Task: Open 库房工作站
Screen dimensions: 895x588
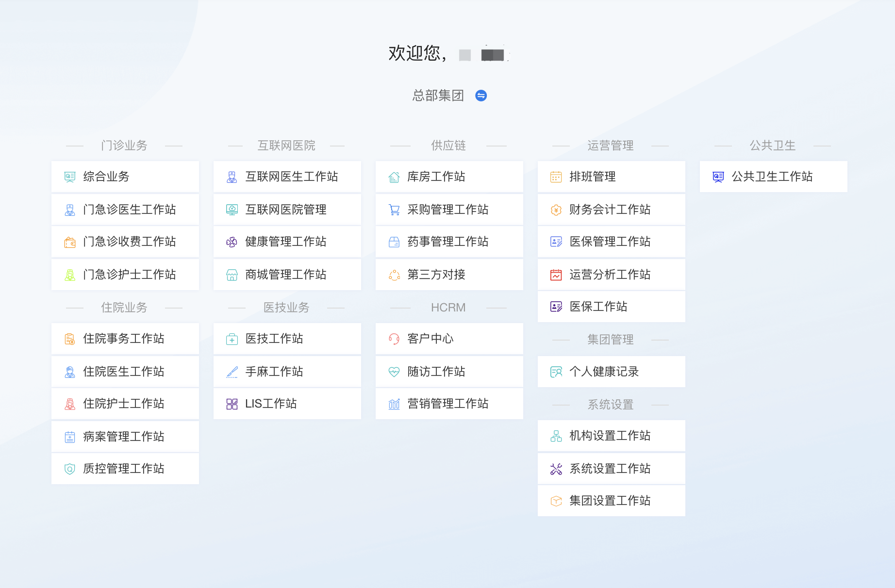Action: tap(449, 177)
